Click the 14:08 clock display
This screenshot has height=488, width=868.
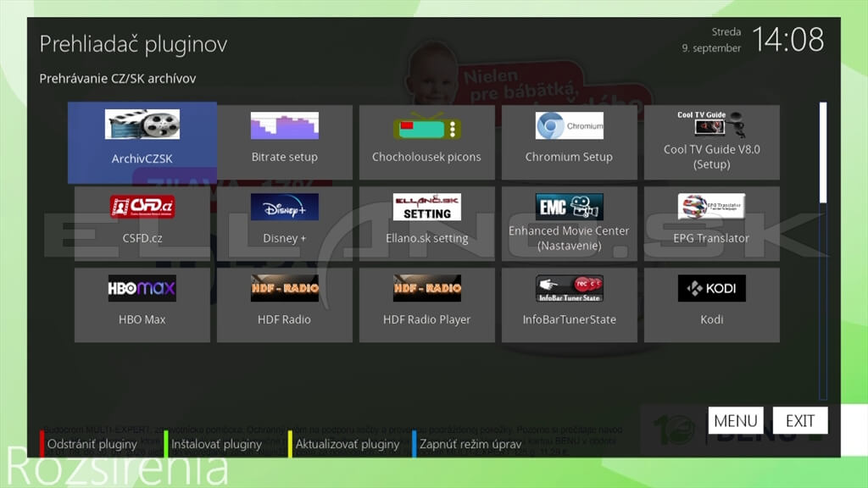click(787, 40)
